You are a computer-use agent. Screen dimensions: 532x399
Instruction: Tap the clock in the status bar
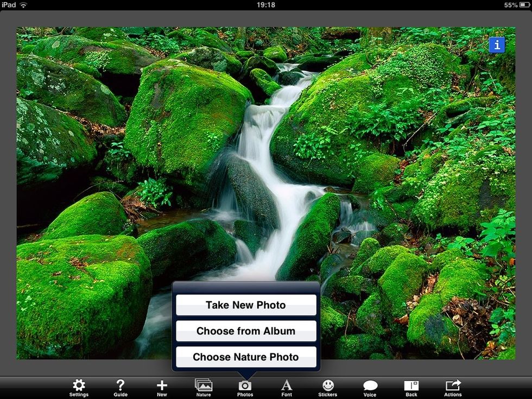(x=265, y=5)
